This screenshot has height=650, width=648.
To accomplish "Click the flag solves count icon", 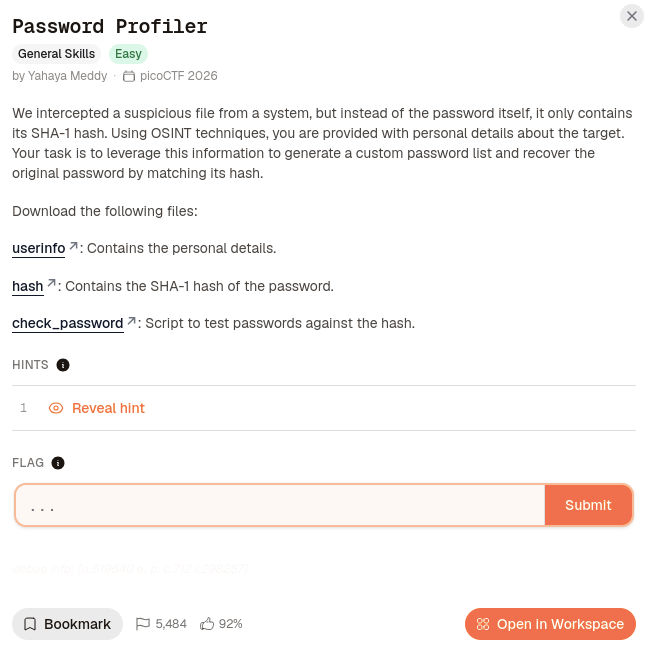I will pyautogui.click(x=143, y=624).
